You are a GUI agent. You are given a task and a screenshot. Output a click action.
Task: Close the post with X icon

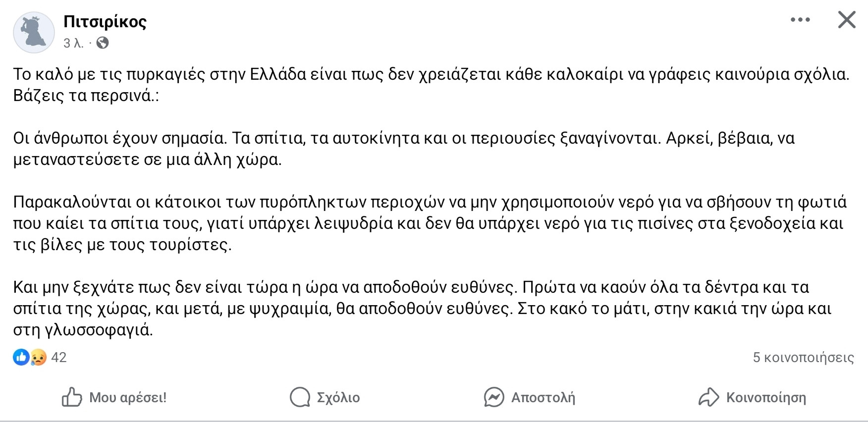click(847, 20)
